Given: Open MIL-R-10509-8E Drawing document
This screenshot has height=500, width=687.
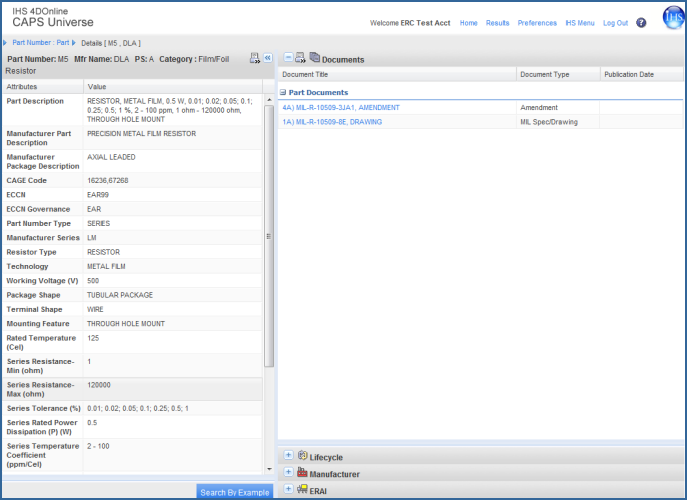Looking at the screenshot, I should point(332,122).
